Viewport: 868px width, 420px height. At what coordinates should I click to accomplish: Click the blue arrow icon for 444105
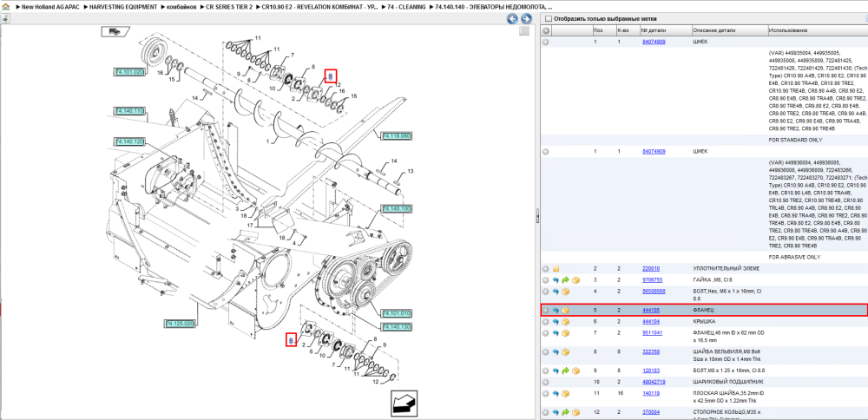coord(556,311)
